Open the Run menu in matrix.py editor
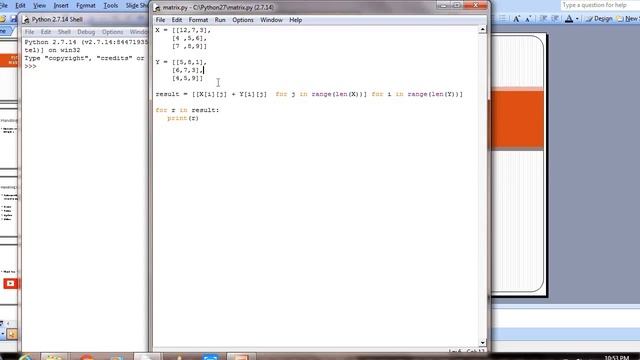This screenshot has height=360, width=640. 220,20
